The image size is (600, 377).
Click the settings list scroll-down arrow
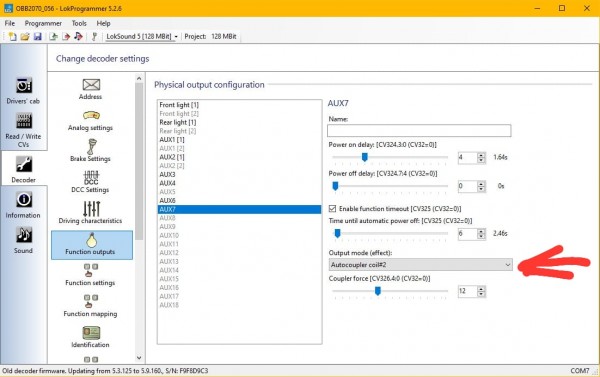pos(139,358)
